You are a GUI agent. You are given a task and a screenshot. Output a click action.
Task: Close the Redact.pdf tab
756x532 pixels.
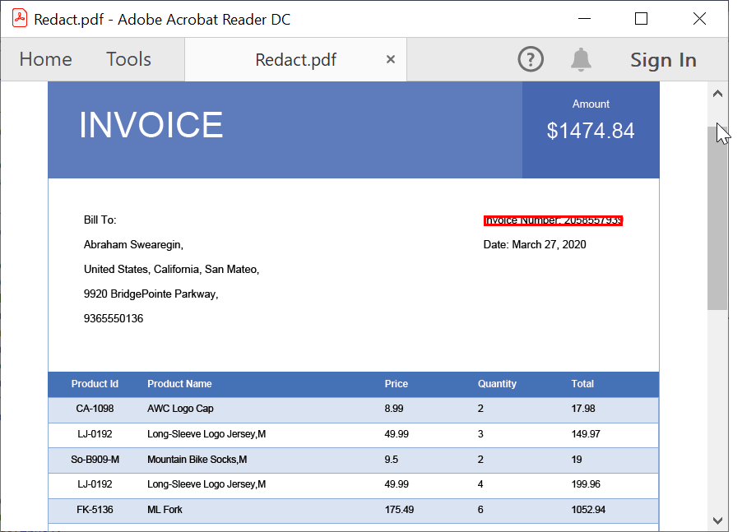tap(391, 59)
